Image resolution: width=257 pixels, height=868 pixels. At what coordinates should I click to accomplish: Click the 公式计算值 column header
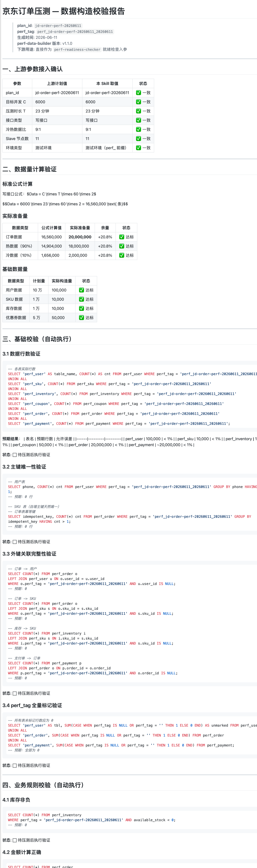pyautogui.click(x=52, y=228)
